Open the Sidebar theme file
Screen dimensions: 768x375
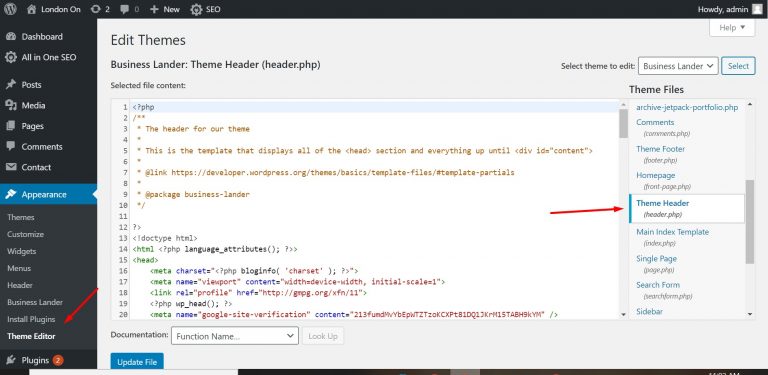(649, 312)
